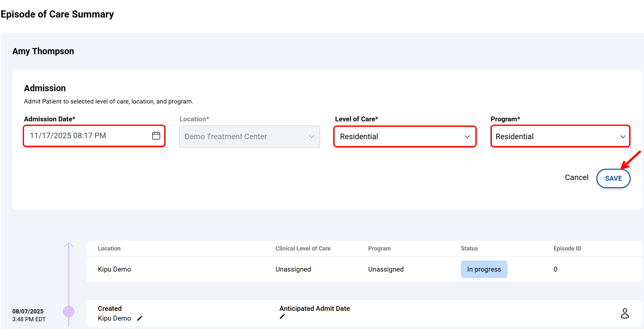
Task: Open the Location dropdown Demo Treatment Center
Action: click(249, 137)
